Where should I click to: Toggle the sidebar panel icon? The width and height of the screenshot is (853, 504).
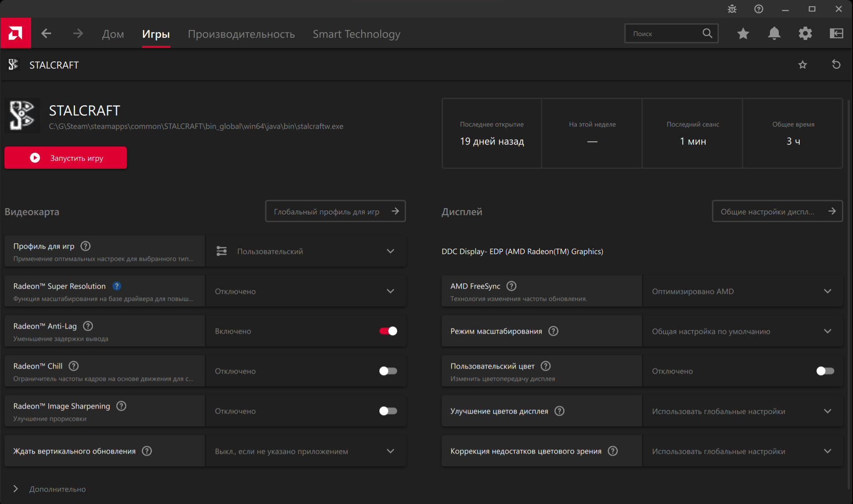pyautogui.click(x=837, y=33)
